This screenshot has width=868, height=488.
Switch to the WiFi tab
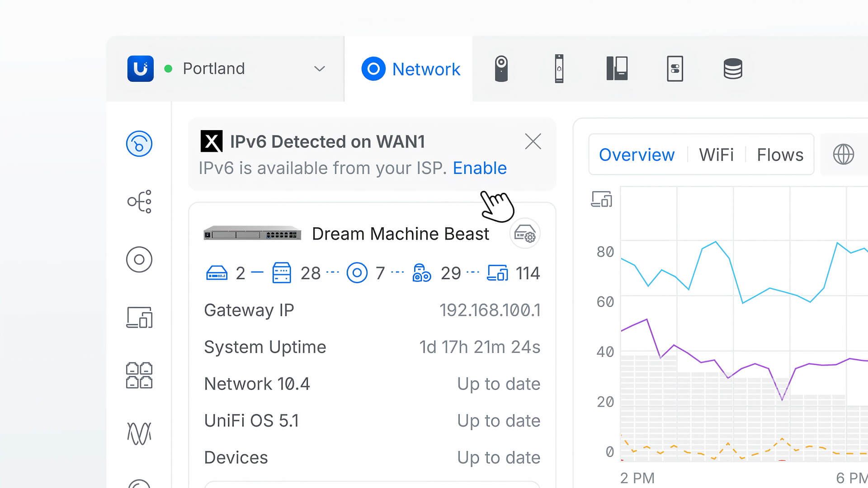tap(716, 155)
